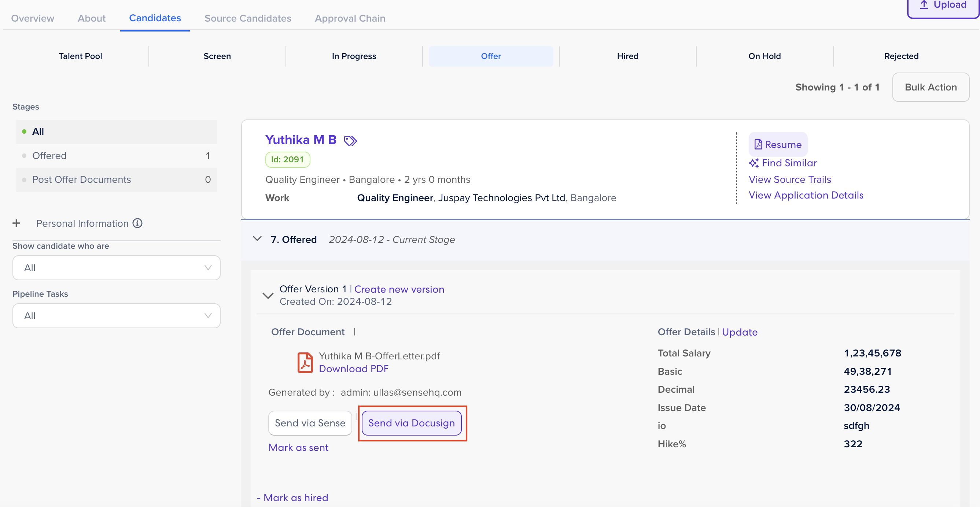Click the Id: 2091 badge

pos(287,159)
